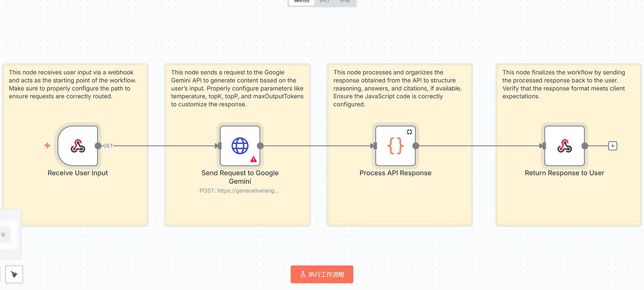Screen dimensions: 644x290
Task: Click the Process API Response node label
Action: pos(395,173)
